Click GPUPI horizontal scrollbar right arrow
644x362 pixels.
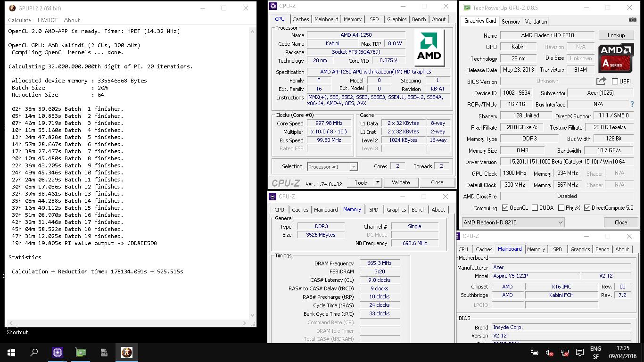coord(245,323)
